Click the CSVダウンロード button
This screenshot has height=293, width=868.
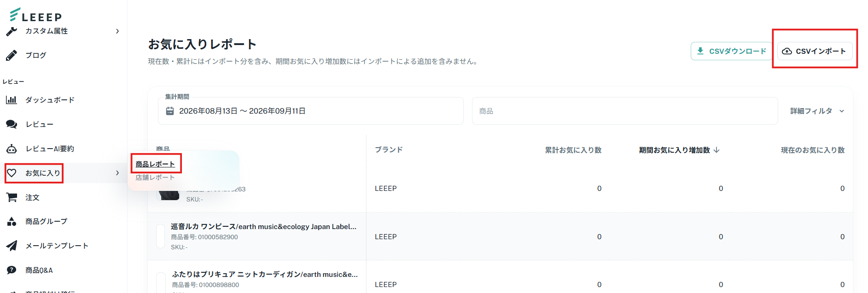[731, 51]
